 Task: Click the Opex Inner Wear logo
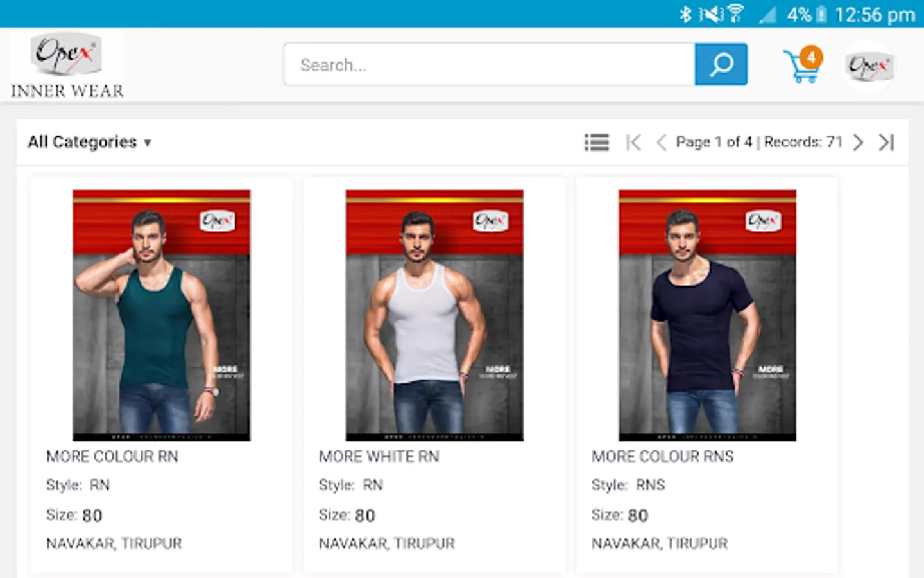tap(67, 66)
